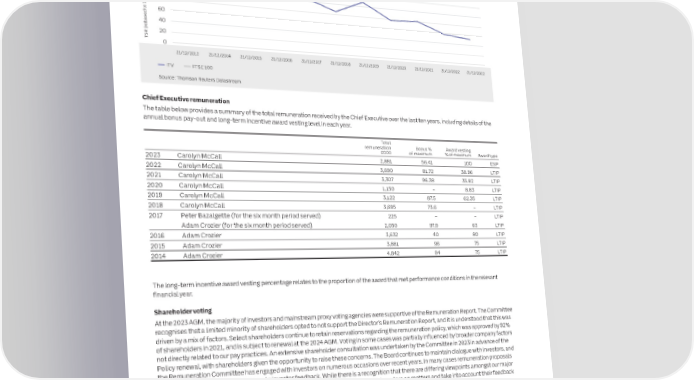
Task: Click the Award type column header
Action: (x=488, y=156)
